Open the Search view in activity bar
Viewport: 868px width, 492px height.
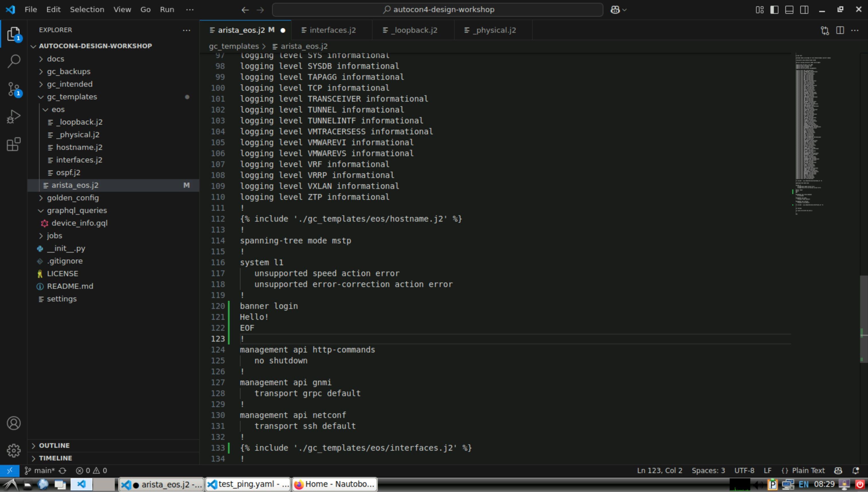tap(13, 61)
